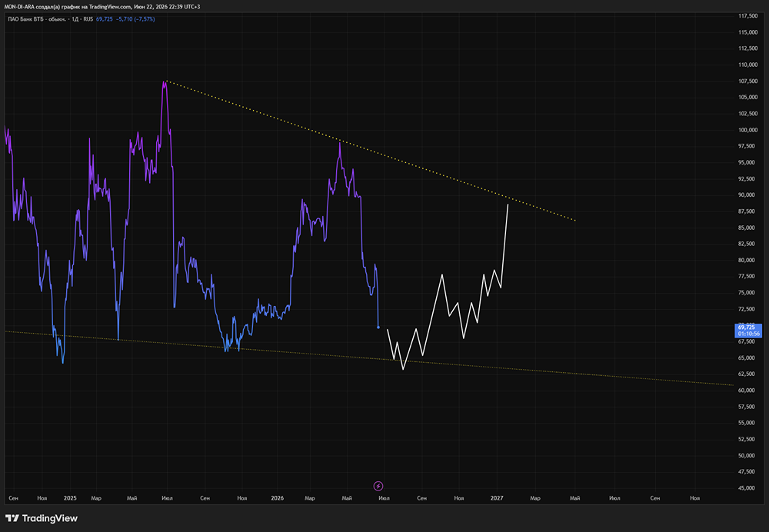Click the TradingView logo at bottom
Screen dimensions: 769x532
(x=42, y=518)
